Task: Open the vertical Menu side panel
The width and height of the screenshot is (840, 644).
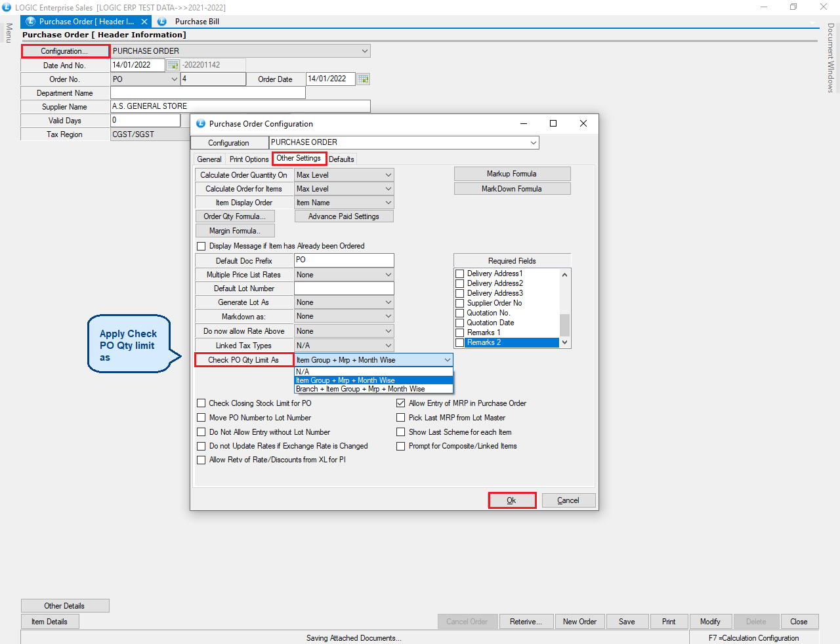Action: (9, 33)
